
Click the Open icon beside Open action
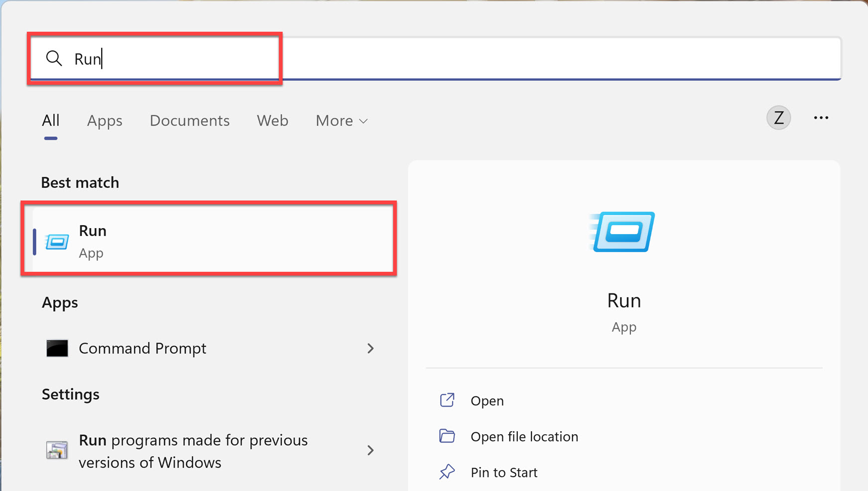(x=448, y=400)
